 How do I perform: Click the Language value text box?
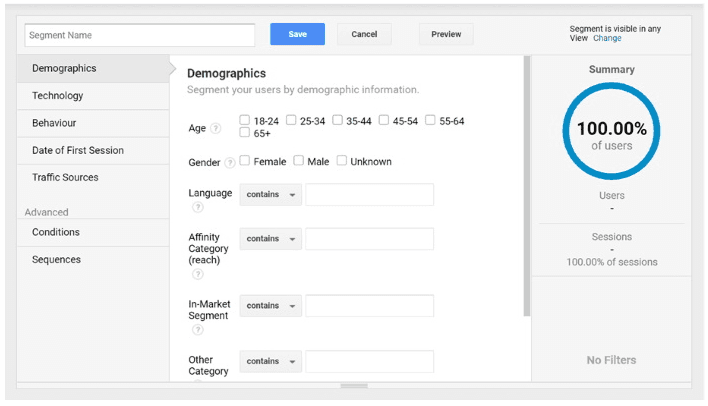point(369,195)
